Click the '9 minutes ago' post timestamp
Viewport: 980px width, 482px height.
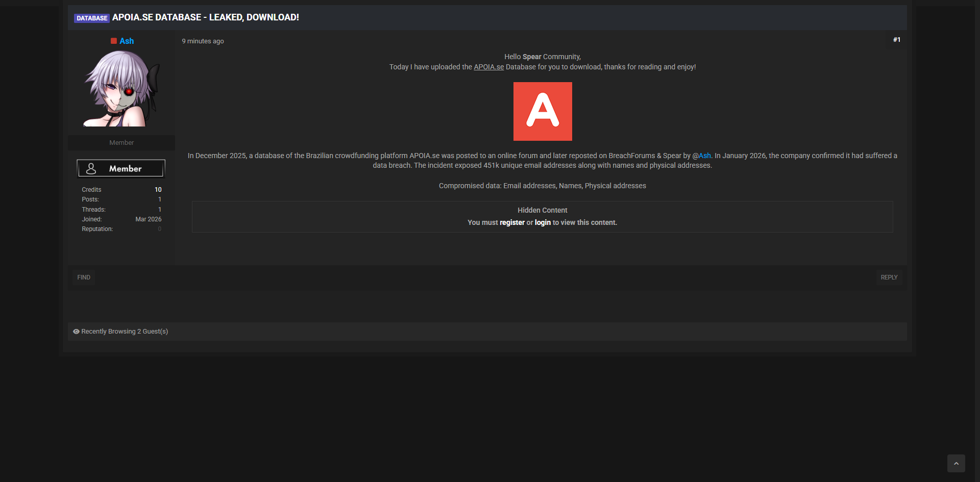(203, 41)
